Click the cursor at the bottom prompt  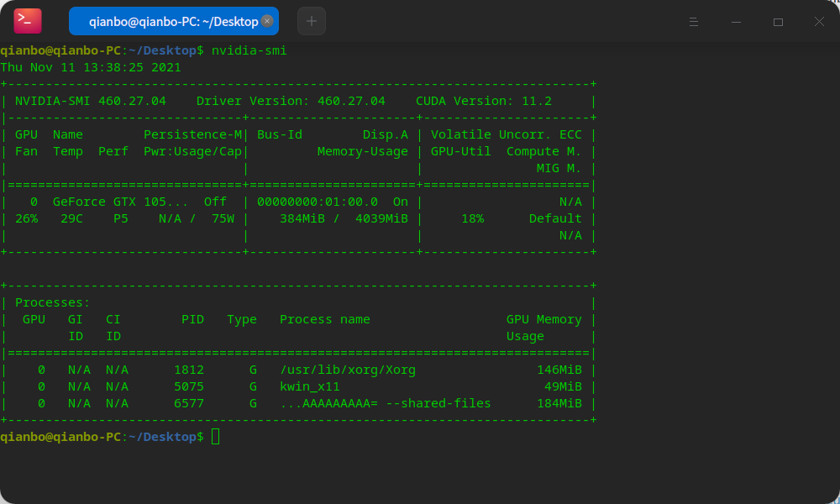215,437
